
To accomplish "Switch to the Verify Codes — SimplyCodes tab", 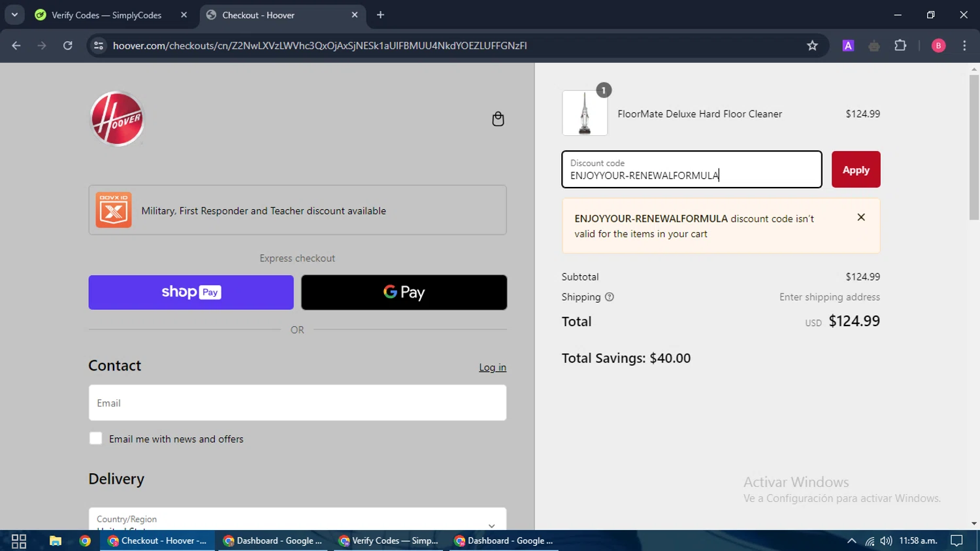I will (106, 15).
